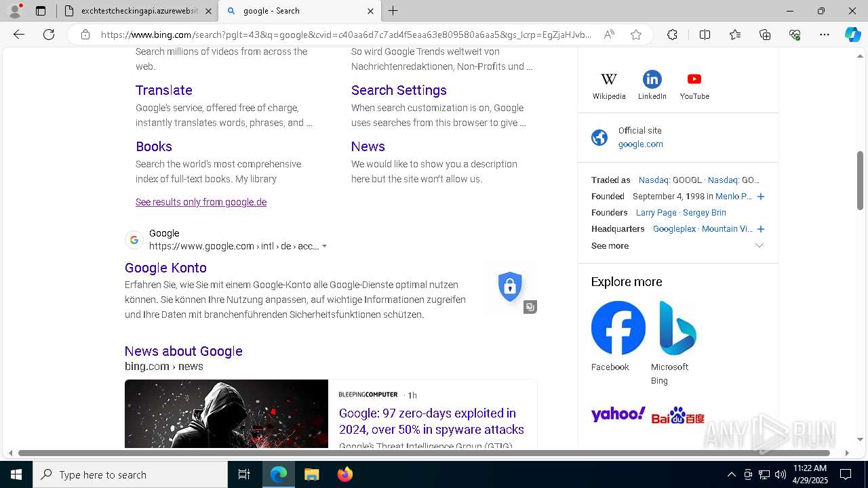The image size is (868, 488).
Task: Select the Microsoft Bing logo
Action: pyautogui.click(x=677, y=328)
